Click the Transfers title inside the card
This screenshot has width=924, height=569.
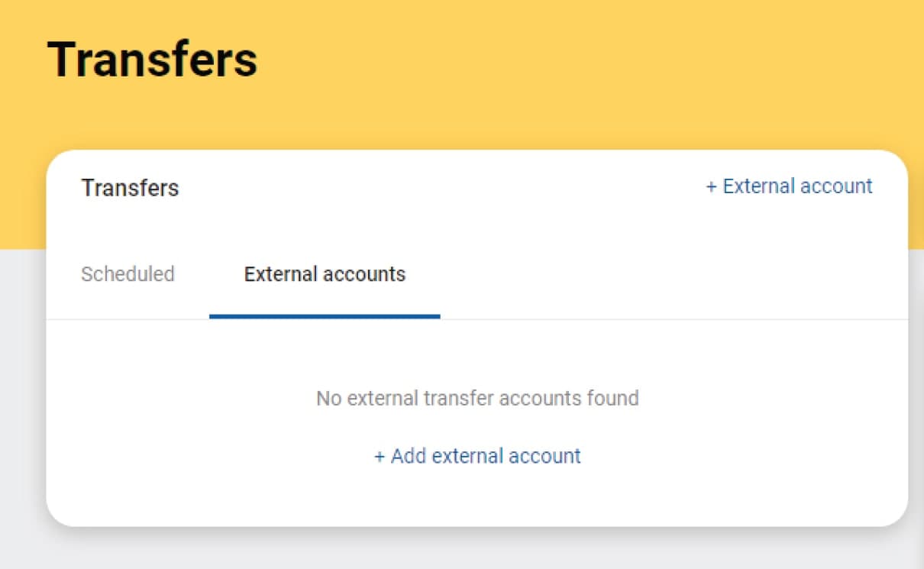coord(130,188)
